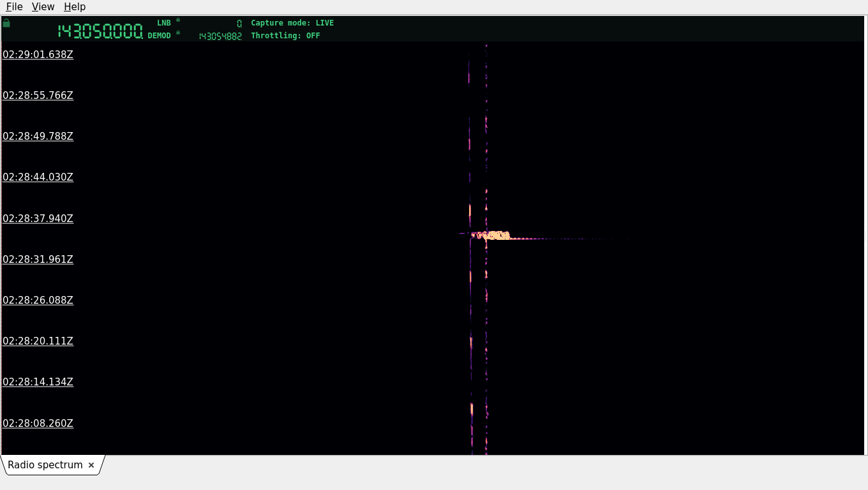The height and width of the screenshot is (490, 868).
Task: Close the Radio spectrum tab
Action: [x=91, y=465]
